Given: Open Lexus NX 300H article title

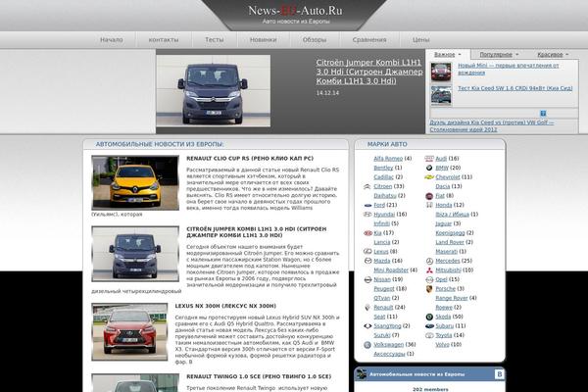Looking at the screenshot, I should 225,306.
